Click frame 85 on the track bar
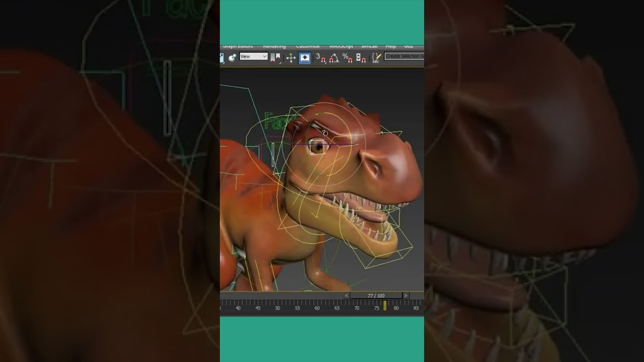The width and height of the screenshot is (644, 362). tap(416, 308)
